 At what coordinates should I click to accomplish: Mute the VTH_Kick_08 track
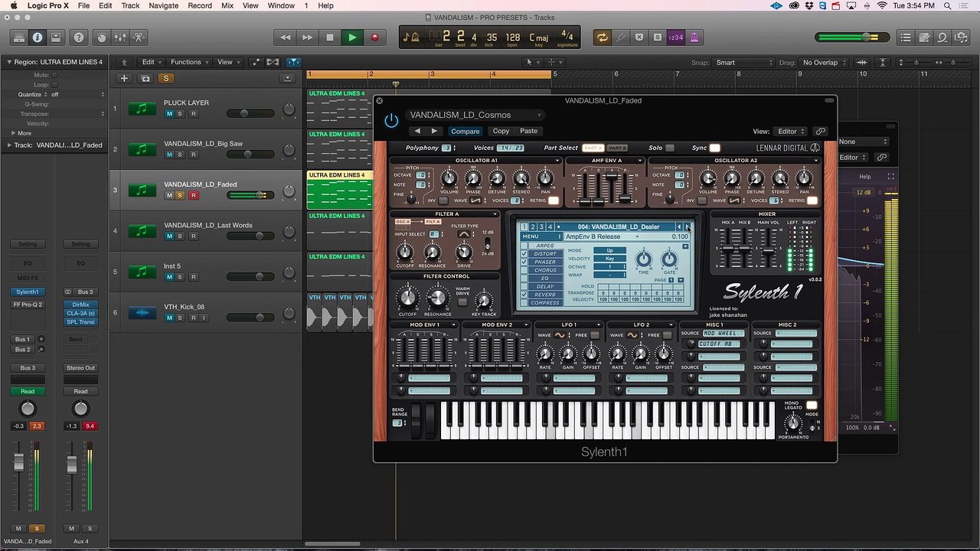(x=170, y=318)
